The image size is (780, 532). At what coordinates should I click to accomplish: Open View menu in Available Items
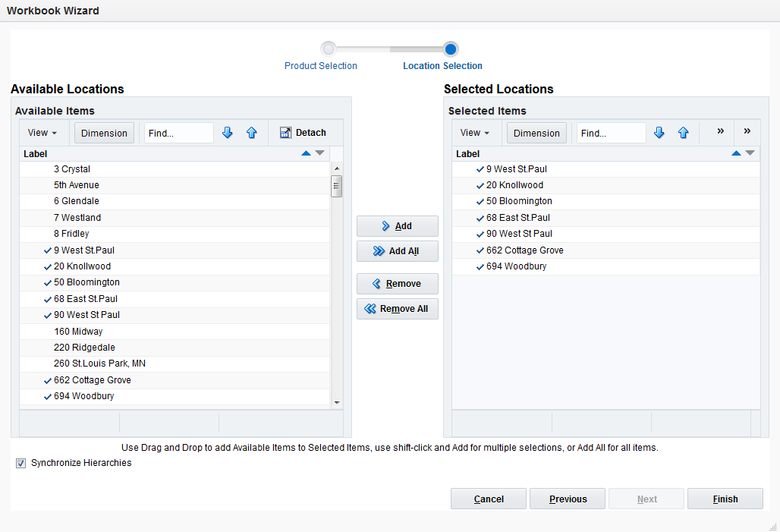coord(42,133)
